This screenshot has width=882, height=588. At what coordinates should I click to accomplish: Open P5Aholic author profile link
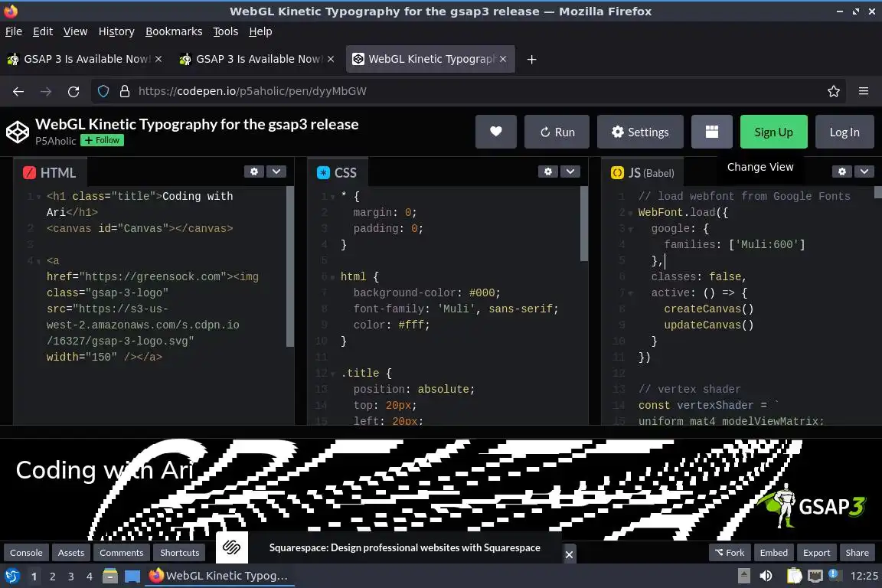(x=55, y=141)
